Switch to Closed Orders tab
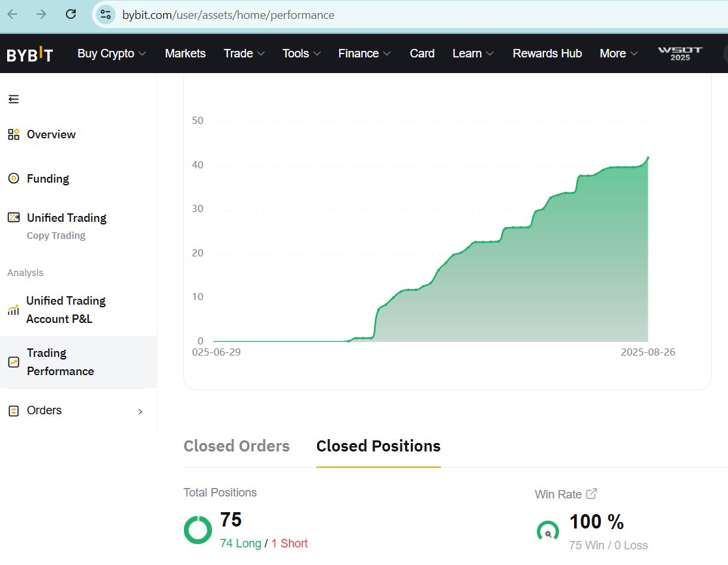The height and width of the screenshot is (565, 728). click(x=236, y=446)
